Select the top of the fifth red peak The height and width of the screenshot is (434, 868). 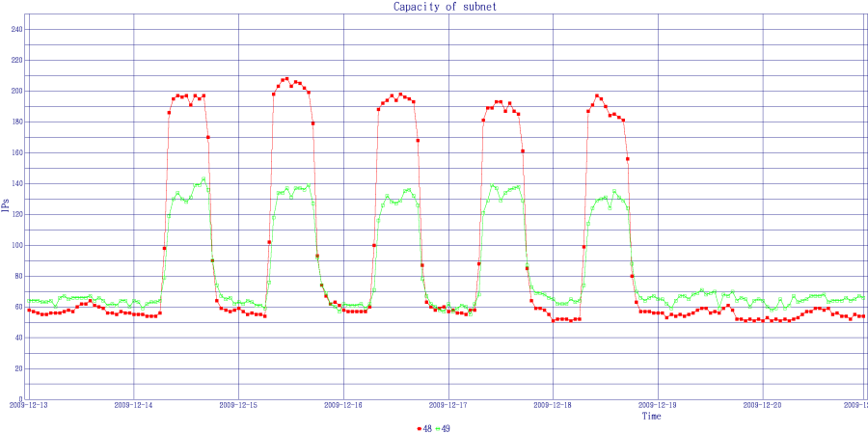coord(598,95)
